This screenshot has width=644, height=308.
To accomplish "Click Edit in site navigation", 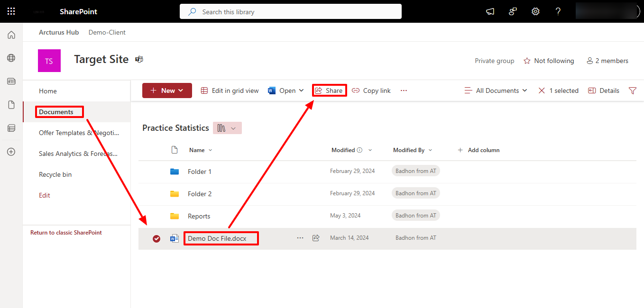I will tap(45, 195).
